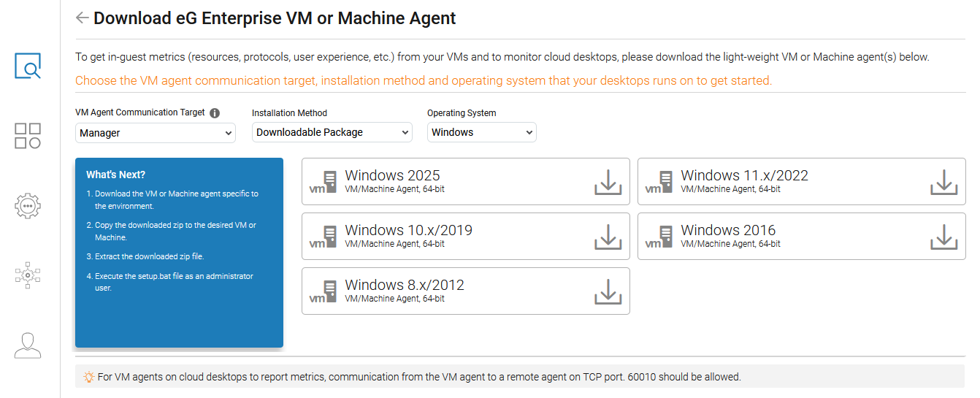Open the Installation Method dropdown
980x398 pixels.
[332, 132]
